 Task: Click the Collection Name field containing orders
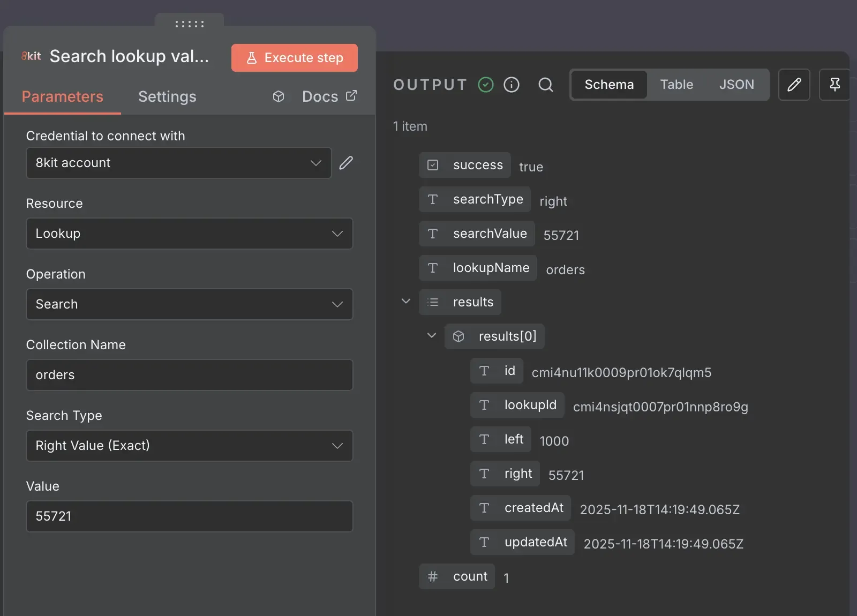coord(190,375)
